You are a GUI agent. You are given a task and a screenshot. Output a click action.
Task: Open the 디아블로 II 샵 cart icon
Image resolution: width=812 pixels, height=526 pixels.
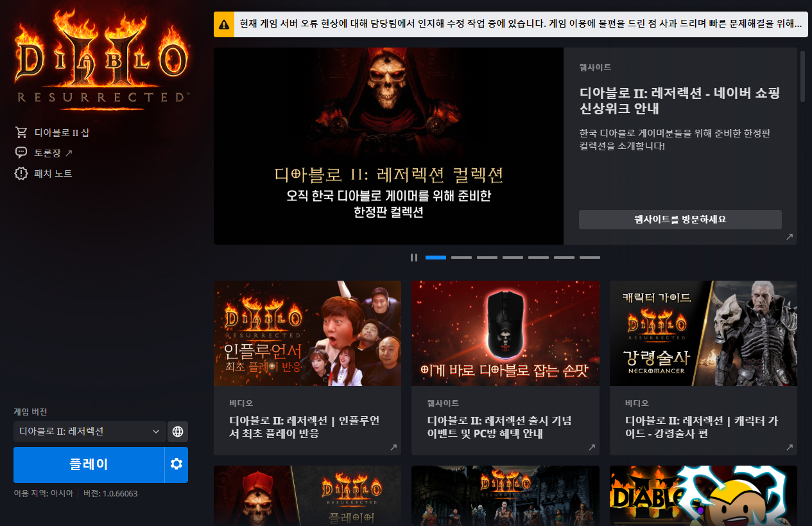(21, 132)
